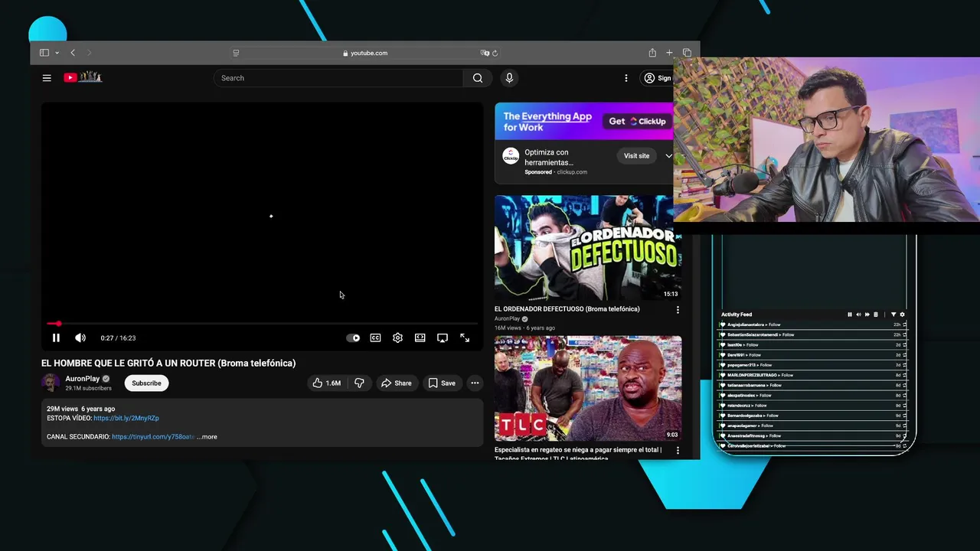Open Safari share menu
980x551 pixels.
point(652,53)
